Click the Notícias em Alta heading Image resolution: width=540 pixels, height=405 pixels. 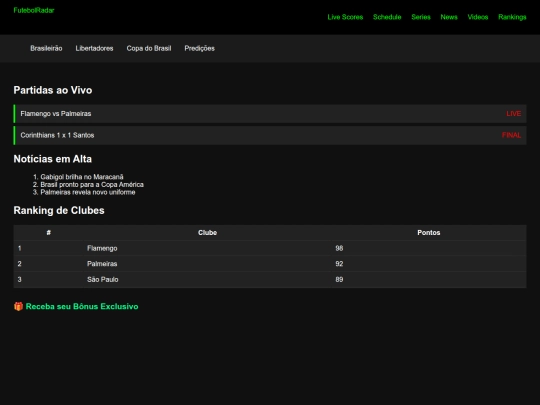53,159
